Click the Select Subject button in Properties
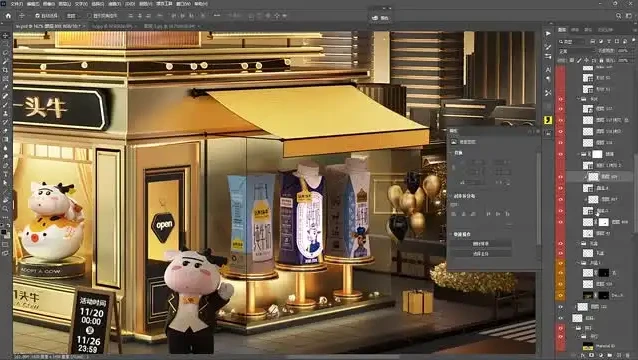Image resolution: width=638 pixels, height=360 pixels. [x=481, y=253]
